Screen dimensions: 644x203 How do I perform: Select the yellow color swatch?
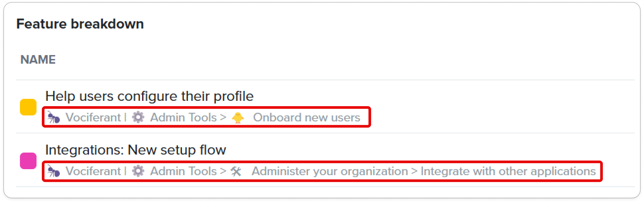(x=28, y=107)
